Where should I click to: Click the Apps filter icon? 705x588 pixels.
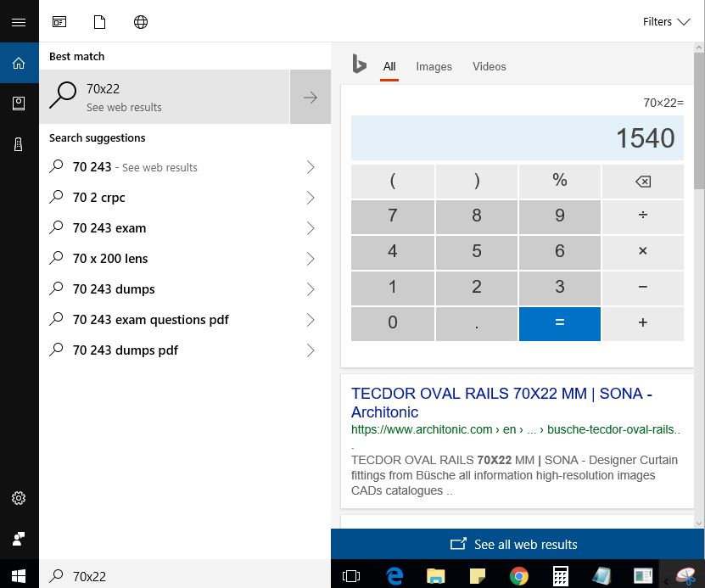59,22
